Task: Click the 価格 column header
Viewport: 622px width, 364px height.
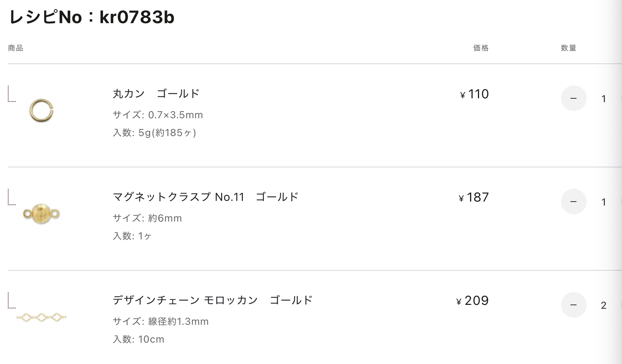Action: tap(481, 48)
